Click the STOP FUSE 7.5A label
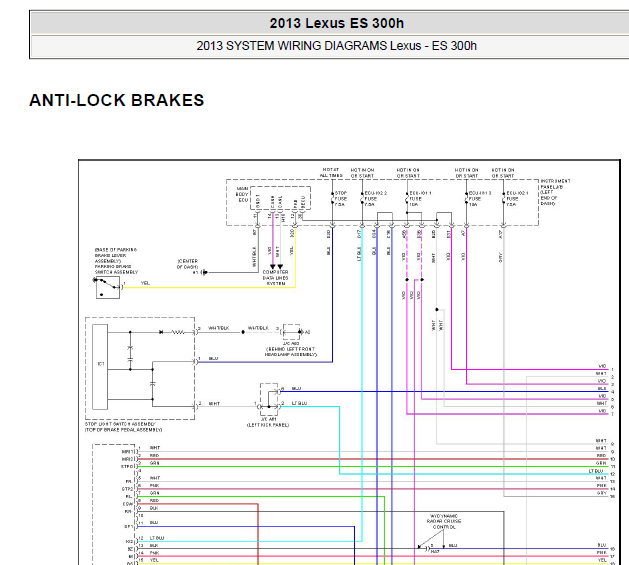Screen dimensions: 629x565 tap(341, 199)
